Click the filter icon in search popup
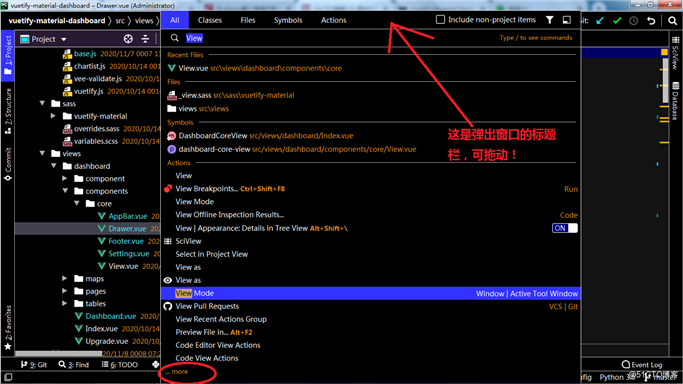Screen dimensions: 683x384 click(550, 20)
